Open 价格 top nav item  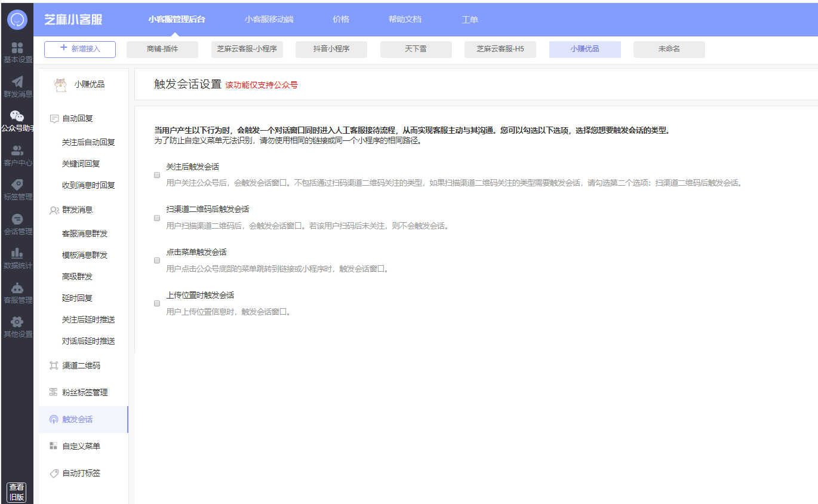click(x=341, y=19)
